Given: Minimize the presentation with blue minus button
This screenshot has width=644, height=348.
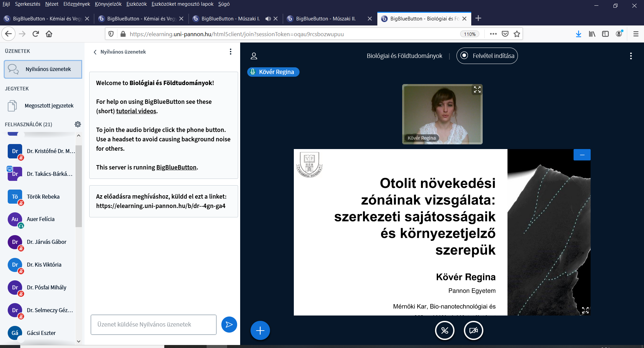Looking at the screenshot, I should [x=582, y=155].
